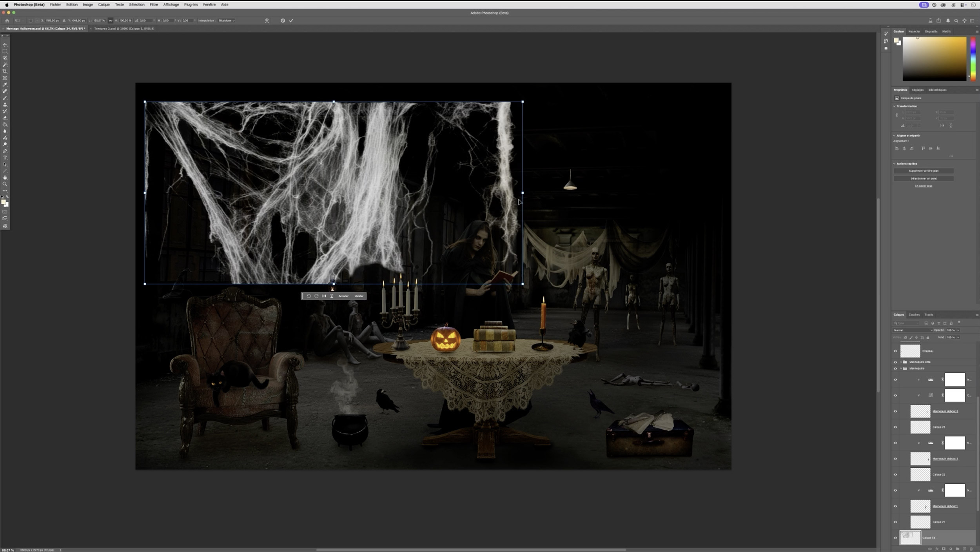Click Supprimer l'arrière-plan quick action
980x552 pixels.
click(923, 171)
